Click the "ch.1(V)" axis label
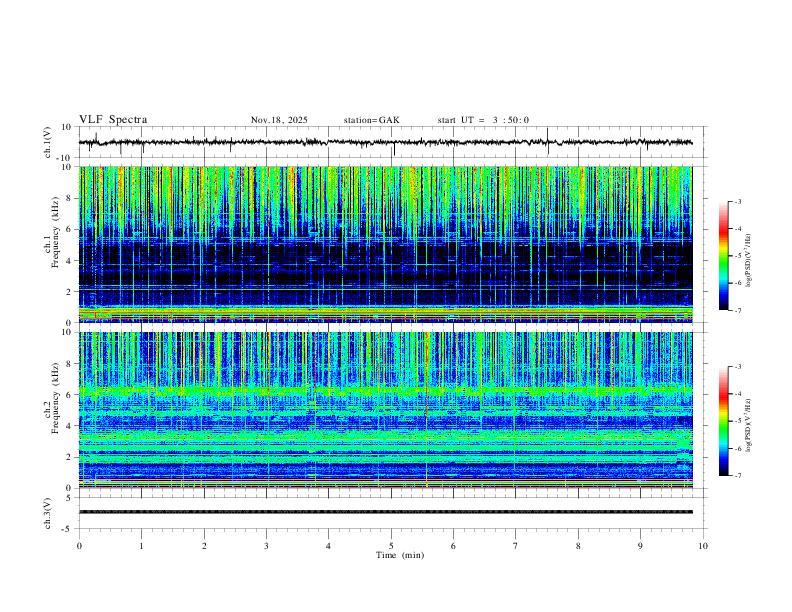This screenshot has height=612, width=792. point(48,142)
